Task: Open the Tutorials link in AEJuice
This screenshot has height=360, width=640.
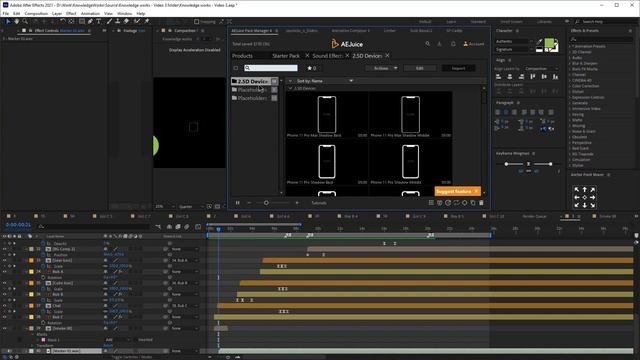Action: point(319,203)
